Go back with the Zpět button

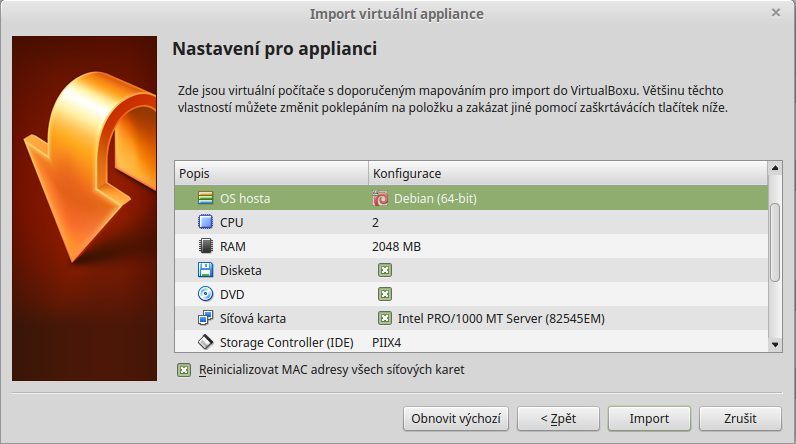click(558, 419)
